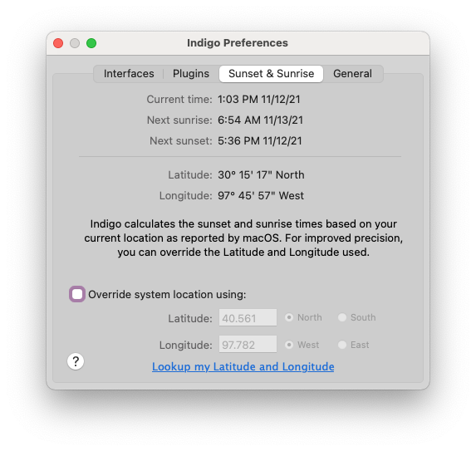The image size is (476, 451).
Task: Click the latitude reading 30° 15' 17" North
Action: tap(261, 175)
